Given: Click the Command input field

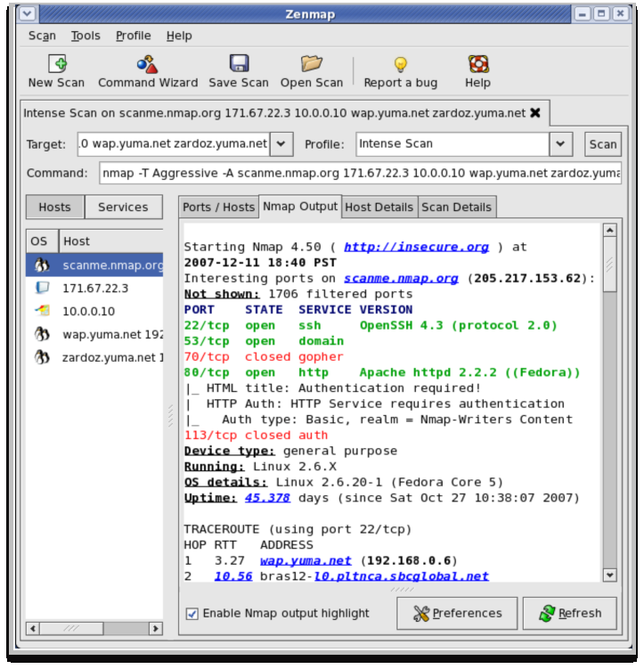Looking at the screenshot, I should (361, 173).
